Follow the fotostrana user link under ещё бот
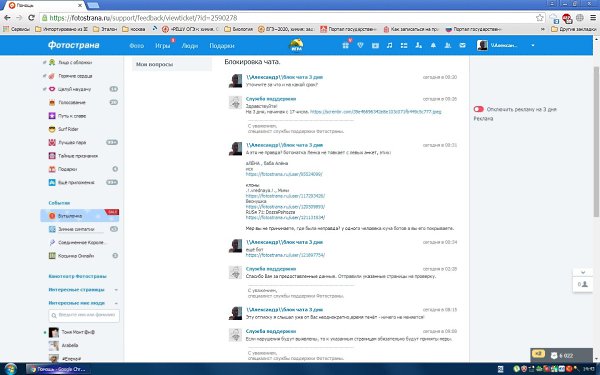Viewport: 600px width, 375px height. 285,255
